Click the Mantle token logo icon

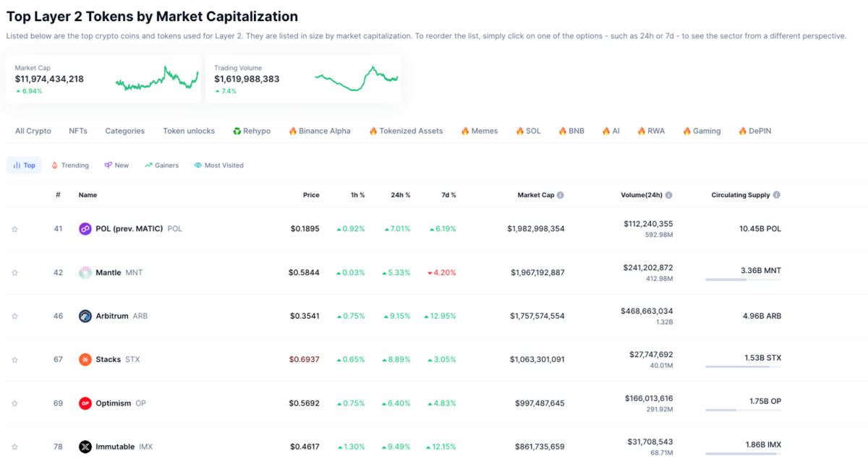point(85,272)
